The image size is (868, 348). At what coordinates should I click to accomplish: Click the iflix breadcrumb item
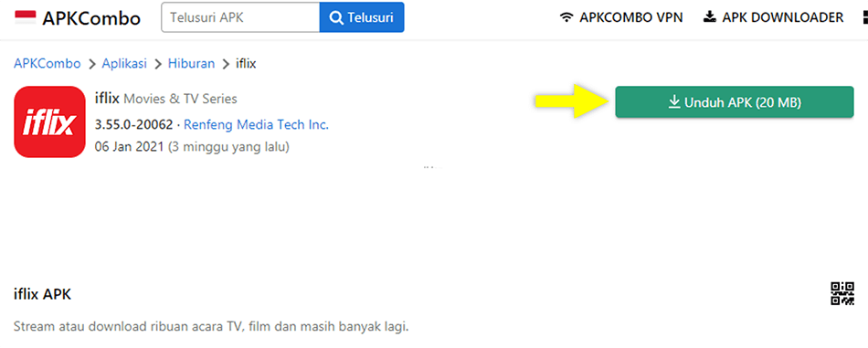246,64
